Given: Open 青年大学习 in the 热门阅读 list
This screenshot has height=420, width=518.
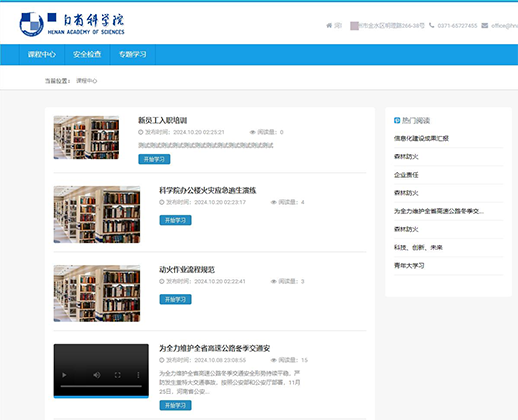Looking at the screenshot, I should pos(409,266).
